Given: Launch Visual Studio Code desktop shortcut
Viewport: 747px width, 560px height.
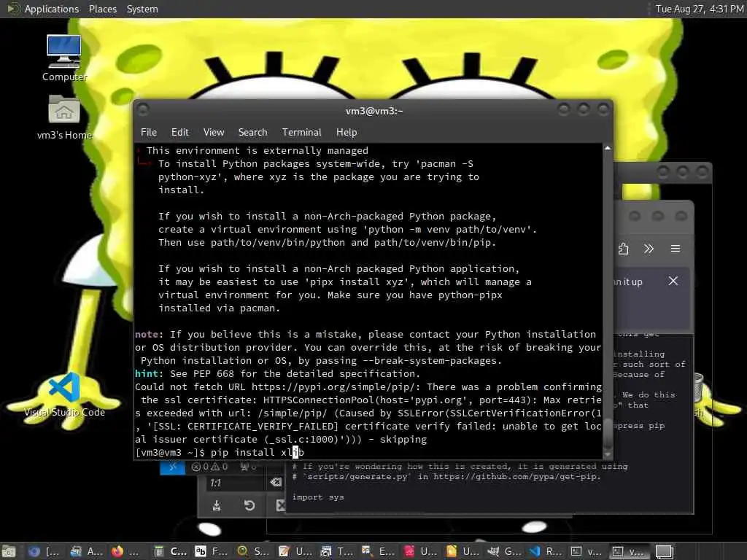Looking at the screenshot, I should pos(64,395).
